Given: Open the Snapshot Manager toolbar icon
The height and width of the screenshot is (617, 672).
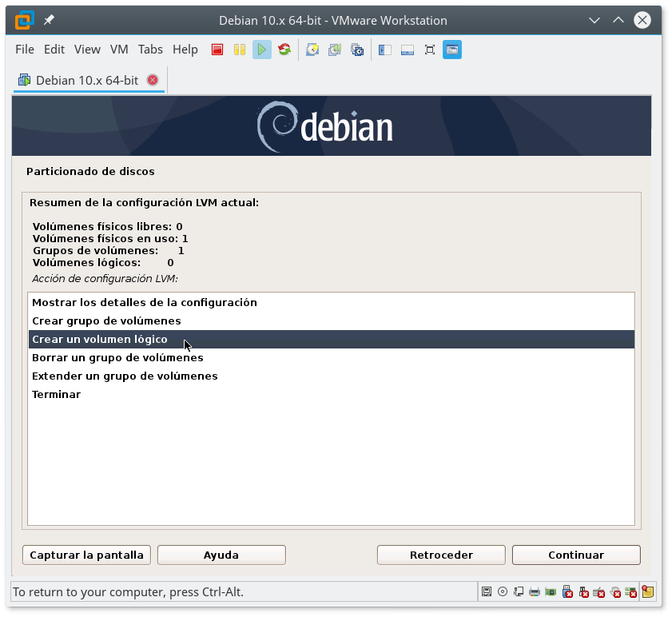Looking at the screenshot, I should click(357, 50).
